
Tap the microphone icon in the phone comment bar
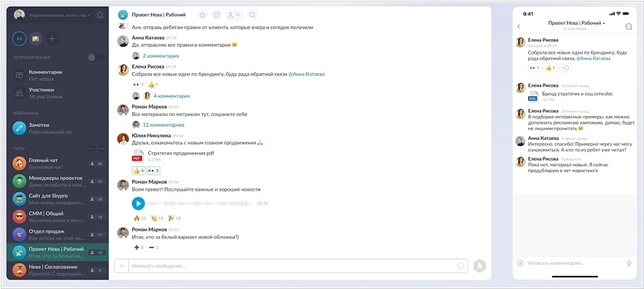pos(629,263)
